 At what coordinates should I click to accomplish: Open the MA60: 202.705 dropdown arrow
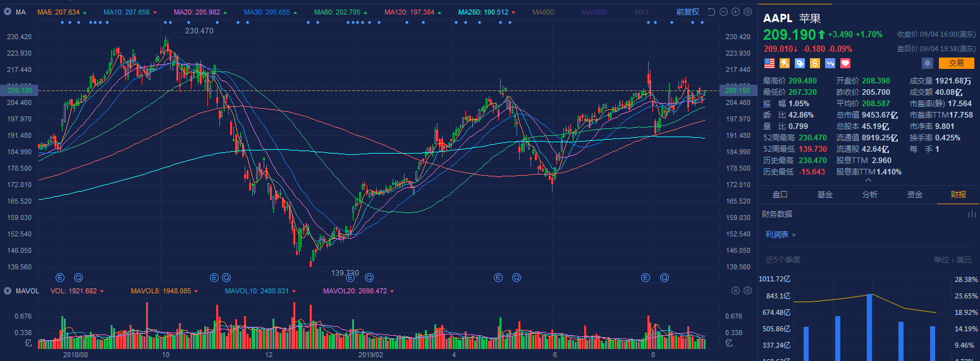pos(367,12)
